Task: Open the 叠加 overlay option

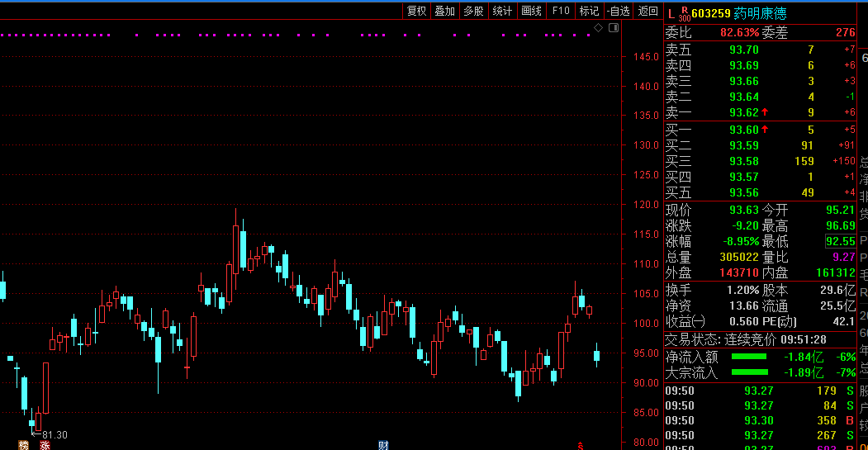Action: (x=445, y=11)
